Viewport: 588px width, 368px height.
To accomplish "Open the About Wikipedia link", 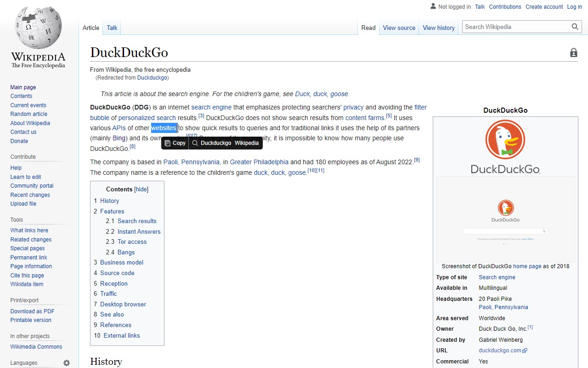I will tap(30, 123).
